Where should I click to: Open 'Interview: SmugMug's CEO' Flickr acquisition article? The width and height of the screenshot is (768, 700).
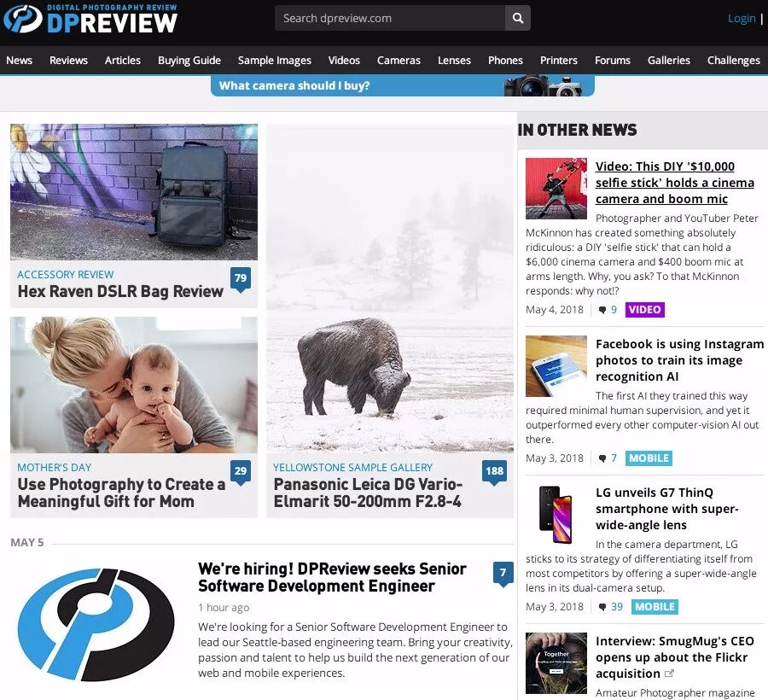pos(675,657)
